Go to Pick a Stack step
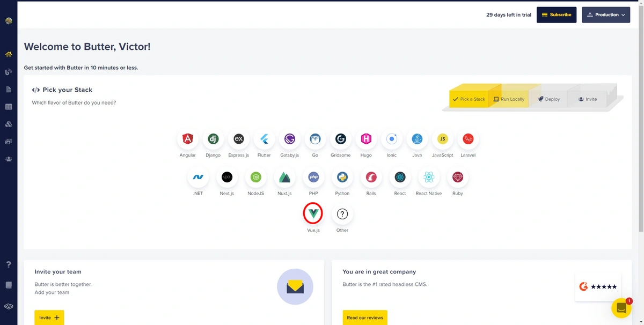The height and width of the screenshot is (325, 644). (x=469, y=99)
